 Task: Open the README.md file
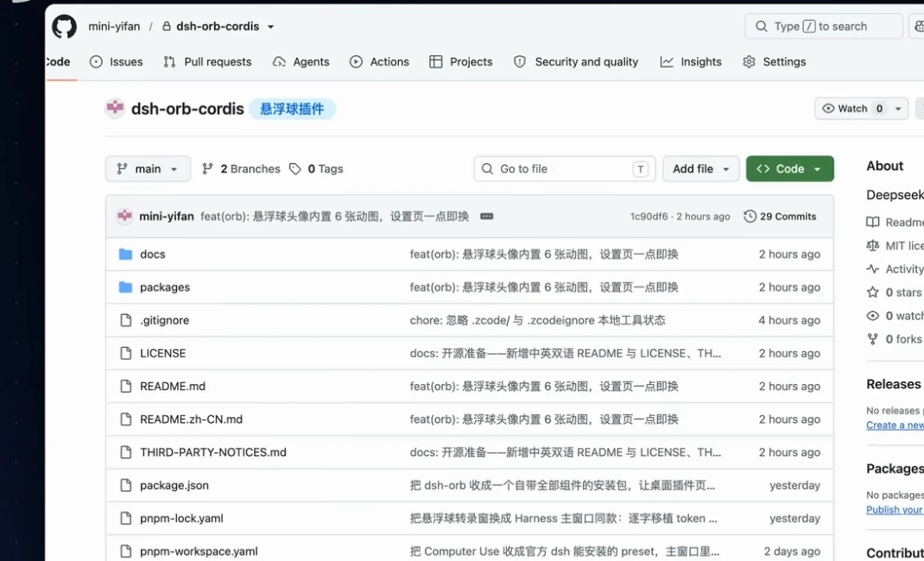(172, 386)
